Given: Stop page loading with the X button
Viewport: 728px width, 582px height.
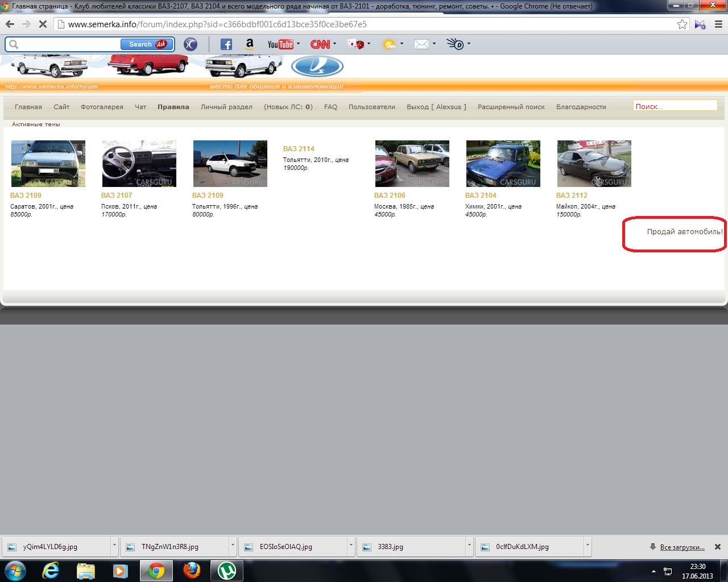Looking at the screenshot, I should tap(42, 24).
